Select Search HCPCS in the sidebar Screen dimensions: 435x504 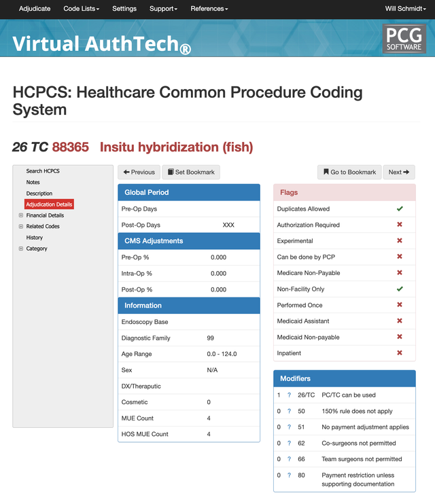[43, 171]
